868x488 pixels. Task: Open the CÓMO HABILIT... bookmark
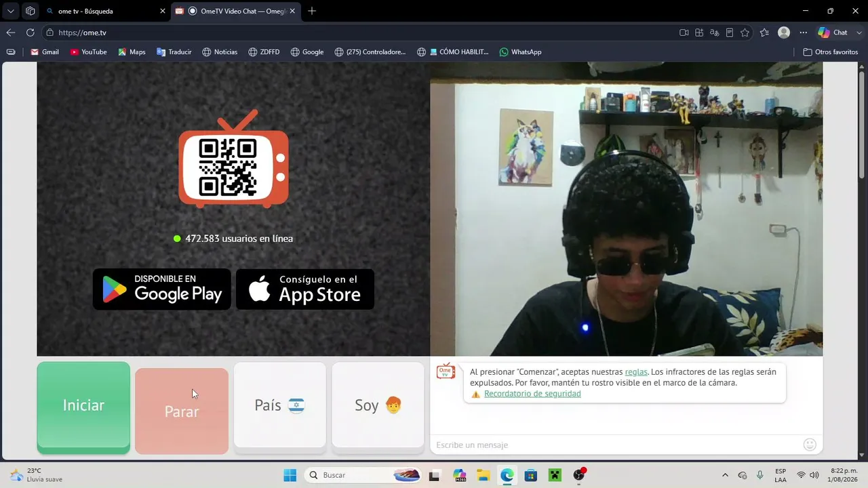click(452, 52)
